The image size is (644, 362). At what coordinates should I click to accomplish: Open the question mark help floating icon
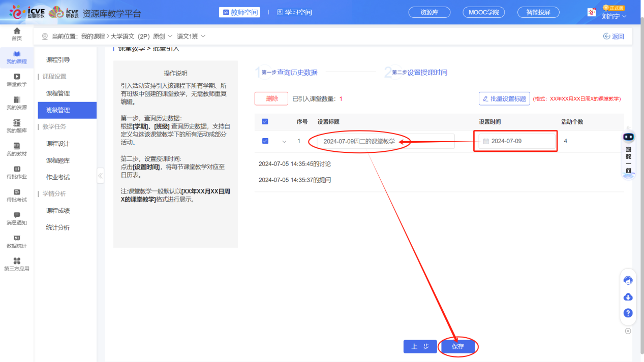[x=628, y=313]
